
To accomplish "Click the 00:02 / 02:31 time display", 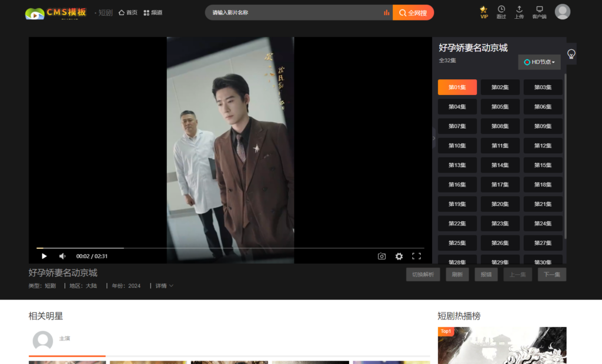I will tap(92, 256).
